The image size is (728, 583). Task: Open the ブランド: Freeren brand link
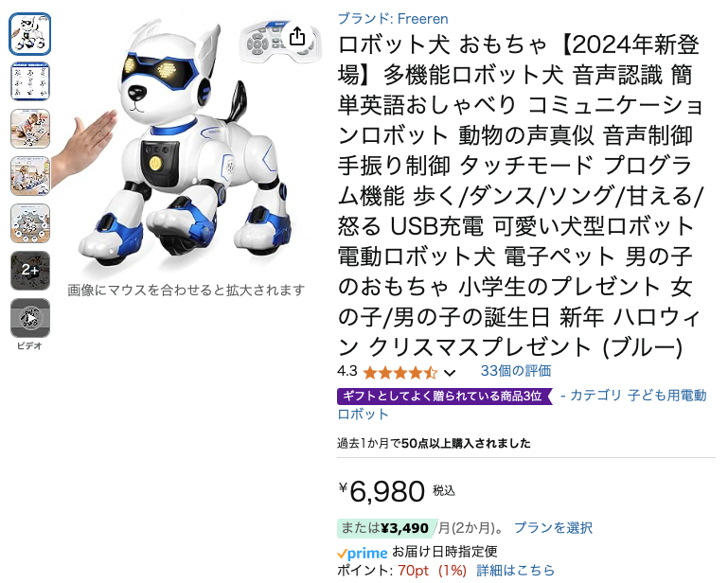point(393,19)
